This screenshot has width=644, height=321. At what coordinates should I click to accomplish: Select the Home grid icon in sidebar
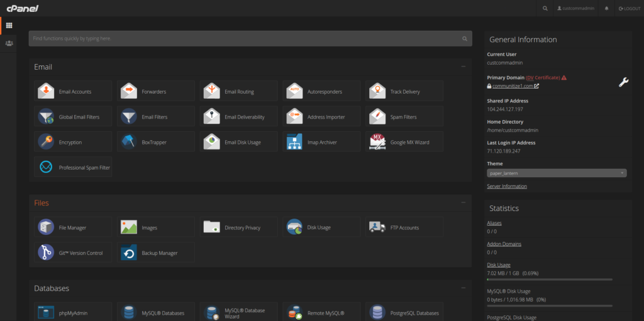click(x=9, y=25)
